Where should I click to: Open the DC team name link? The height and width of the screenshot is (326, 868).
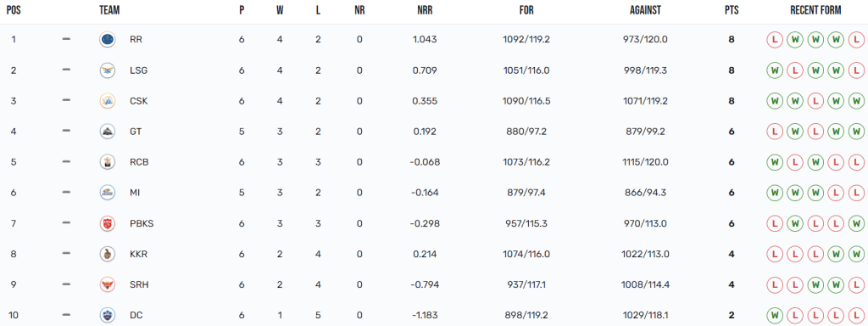point(136,315)
